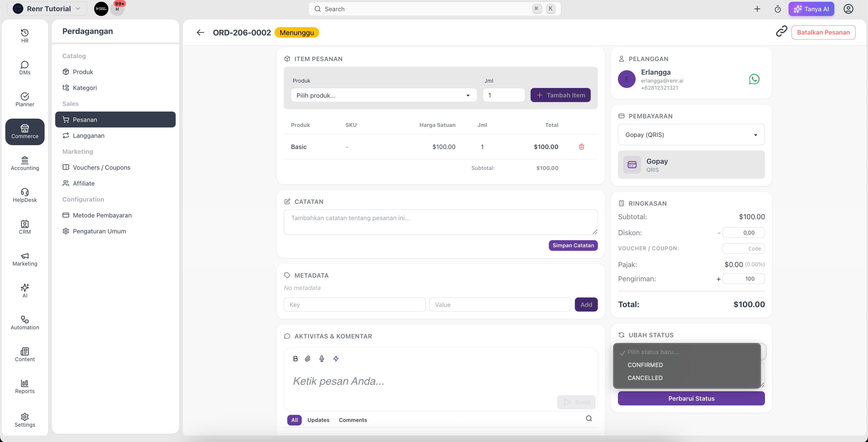868x442 pixels.
Task: Attach a file with paperclip icon
Action: click(308, 359)
